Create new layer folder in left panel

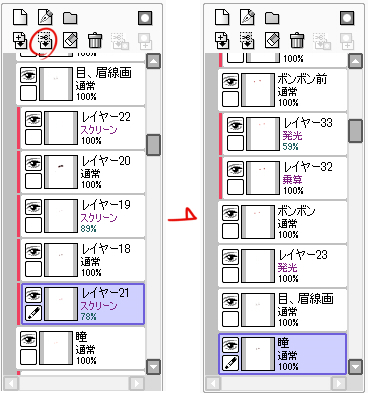click(70, 18)
